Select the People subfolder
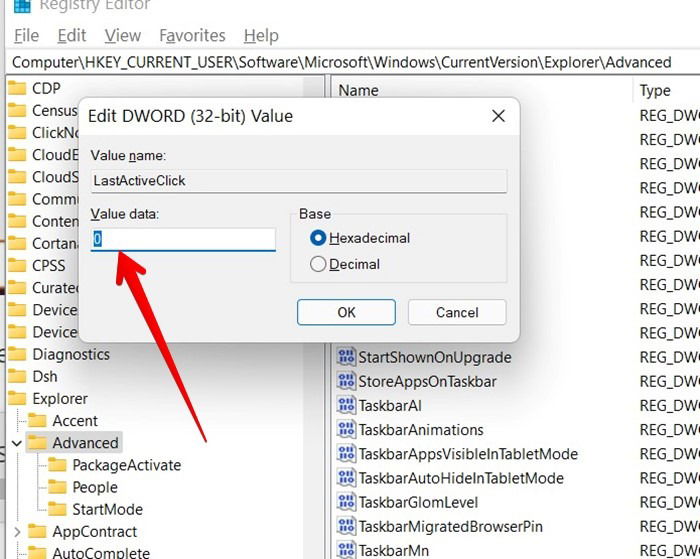The image size is (700, 559). pyautogui.click(x=95, y=487)
